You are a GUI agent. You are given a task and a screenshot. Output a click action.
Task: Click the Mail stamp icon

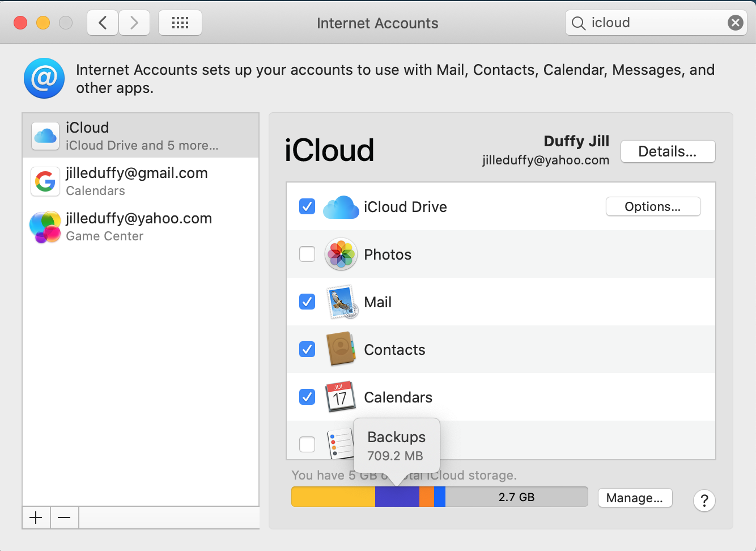point(342,302)
